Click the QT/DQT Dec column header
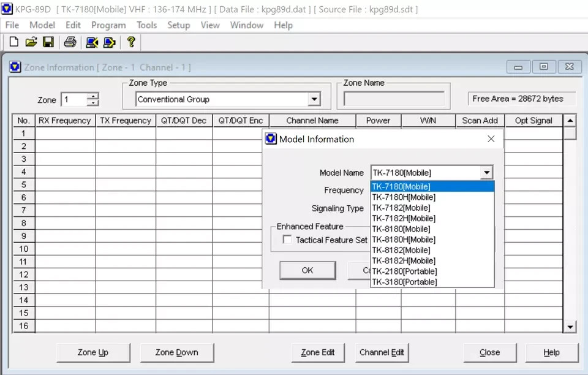 pos(184,121)
